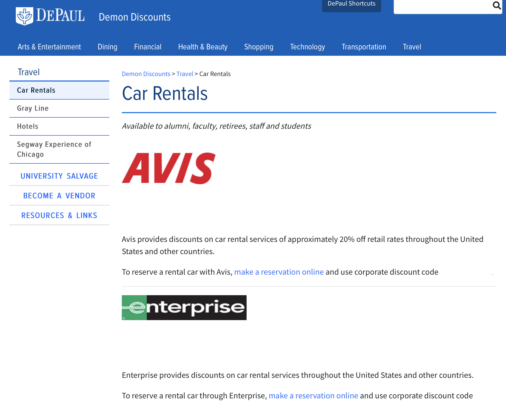Screen dimensions: 506x420
Task: Click the Enterprise logo image
Action: pyautogui.click(x=184, y=308)
